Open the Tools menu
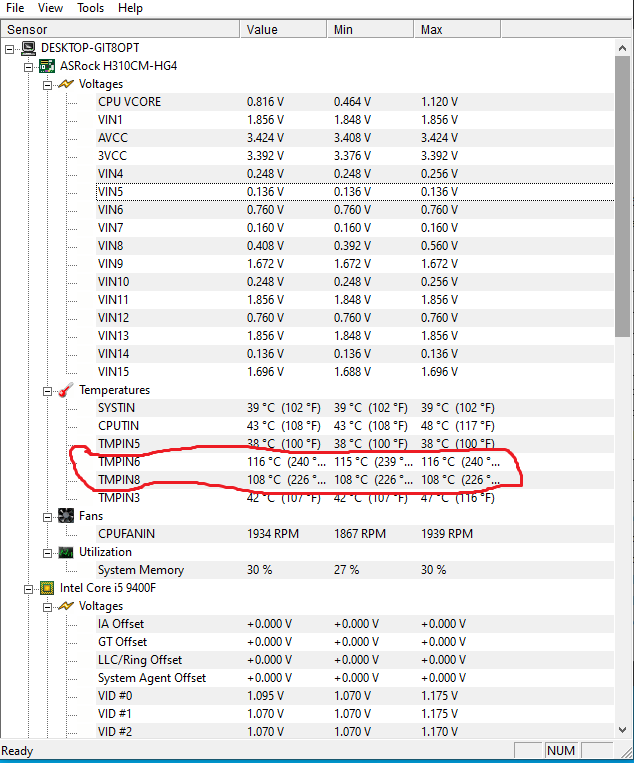 tap(90, 8)
